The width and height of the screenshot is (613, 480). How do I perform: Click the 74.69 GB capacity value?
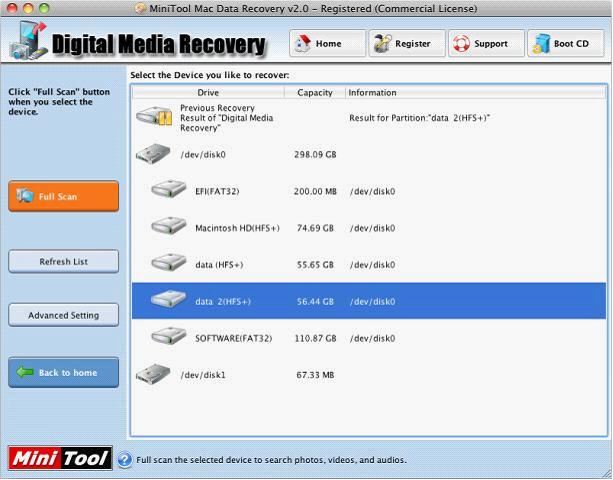coord(315,228)
